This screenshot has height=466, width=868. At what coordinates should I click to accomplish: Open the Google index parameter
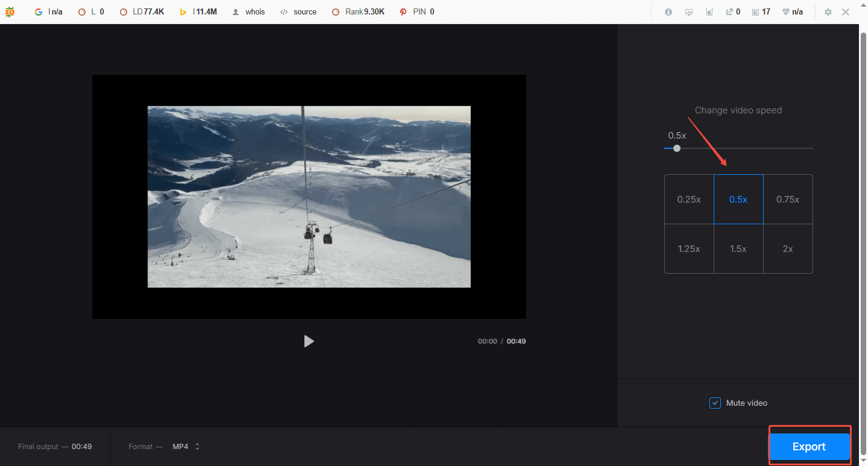(49, 11)
